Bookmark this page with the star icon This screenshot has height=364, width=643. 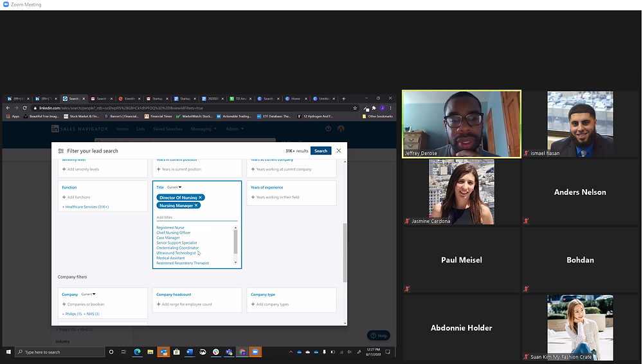point(355,108)
